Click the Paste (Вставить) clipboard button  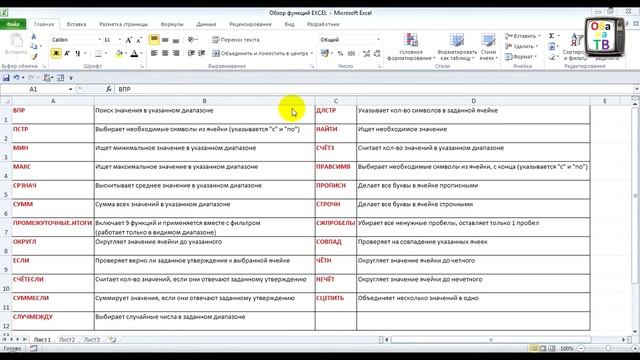click(x=16, y=45)
